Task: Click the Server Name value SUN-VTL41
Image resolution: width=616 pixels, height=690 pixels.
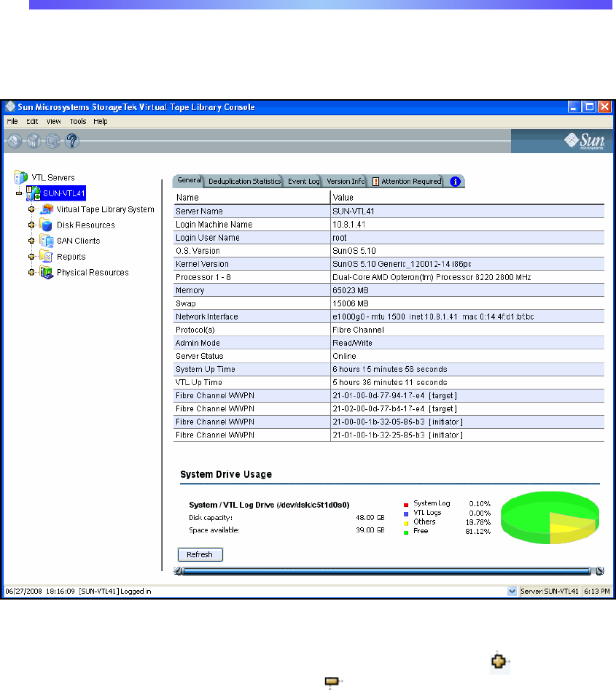Action: point(353,212)
